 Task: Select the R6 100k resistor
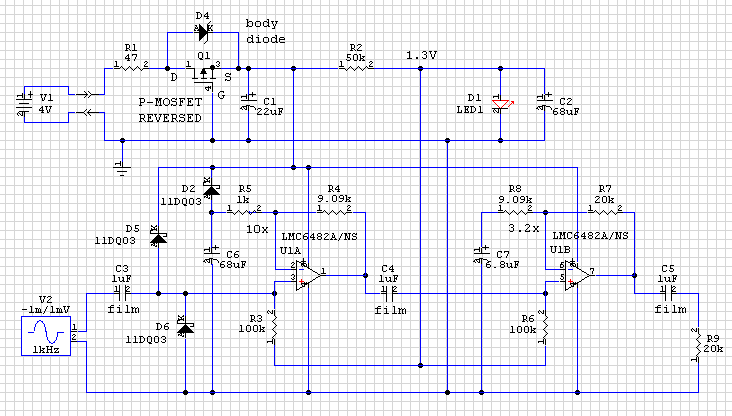point(543,327)
